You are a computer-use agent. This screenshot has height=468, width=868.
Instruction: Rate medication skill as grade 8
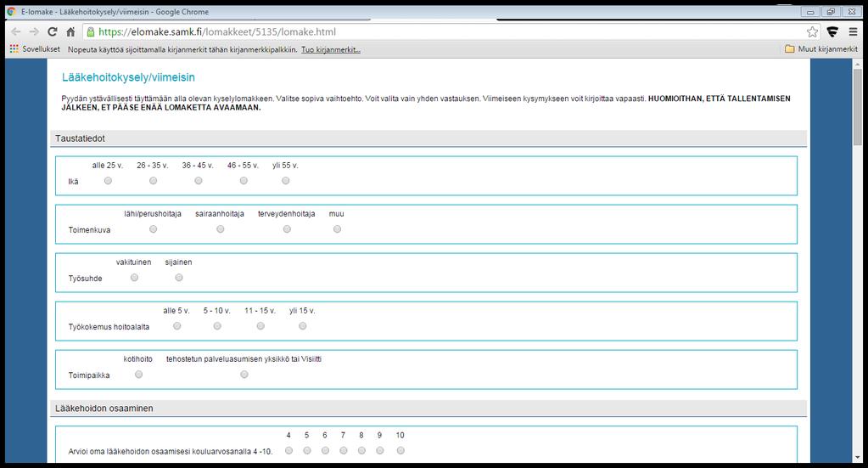pyautogui.click(x=361, y=450)
